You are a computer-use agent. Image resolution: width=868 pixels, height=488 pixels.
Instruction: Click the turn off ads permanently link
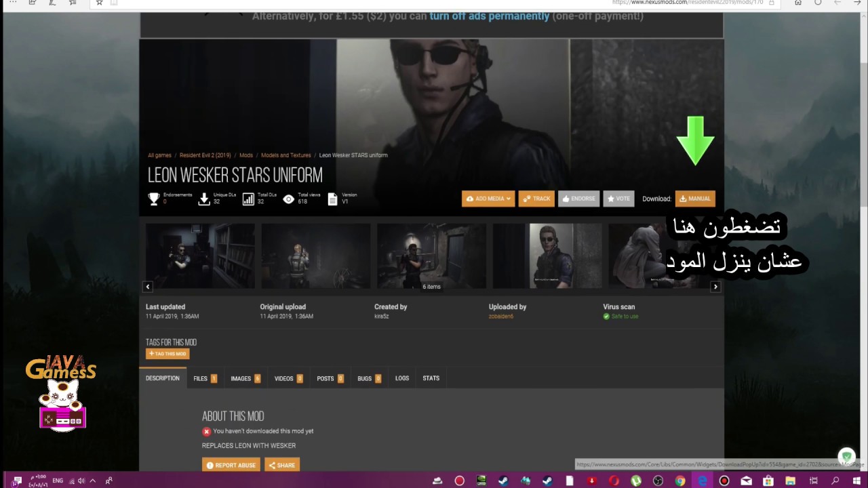[x=489, y=16]
